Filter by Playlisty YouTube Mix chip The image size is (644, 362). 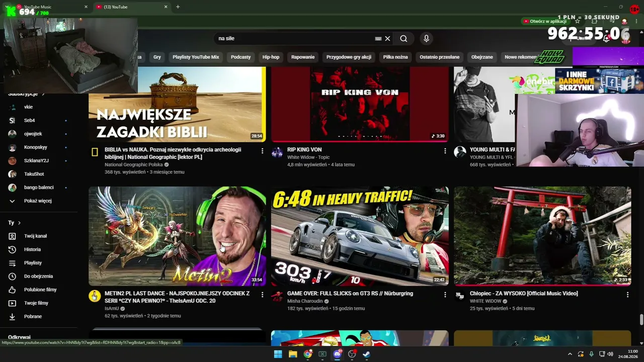(x=196, y=57)
